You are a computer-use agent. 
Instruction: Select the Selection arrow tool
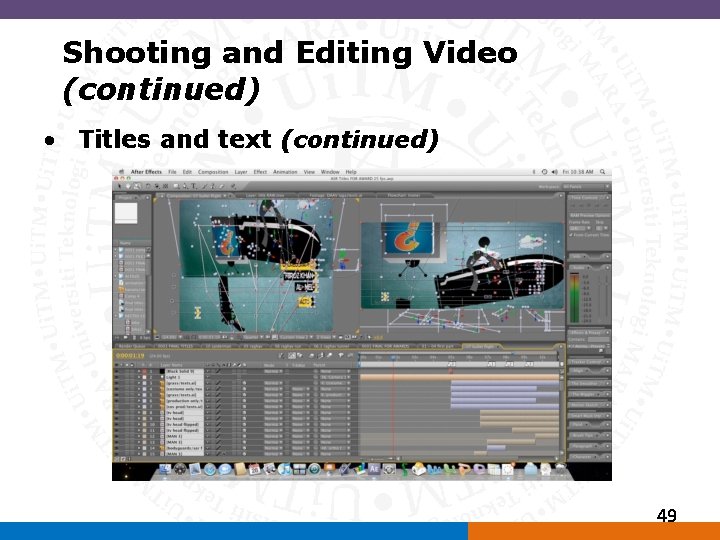119,186
